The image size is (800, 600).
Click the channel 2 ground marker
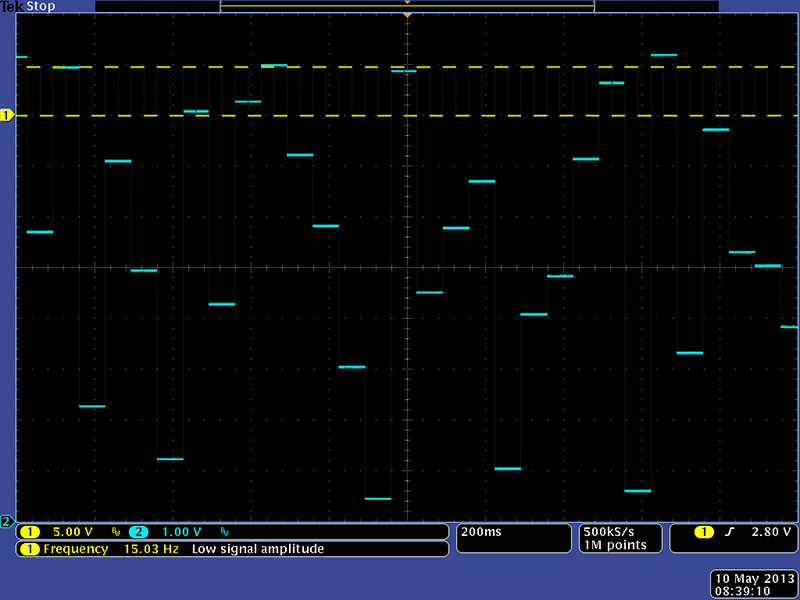tap(7, 521)
